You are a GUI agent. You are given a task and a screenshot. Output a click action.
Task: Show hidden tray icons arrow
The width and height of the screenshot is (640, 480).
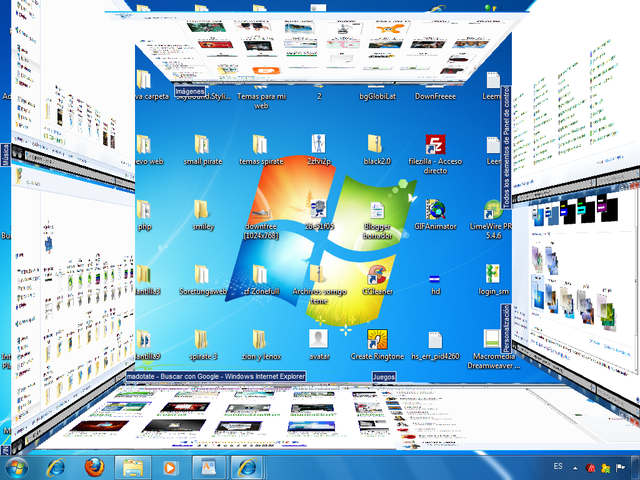point(575,468)
